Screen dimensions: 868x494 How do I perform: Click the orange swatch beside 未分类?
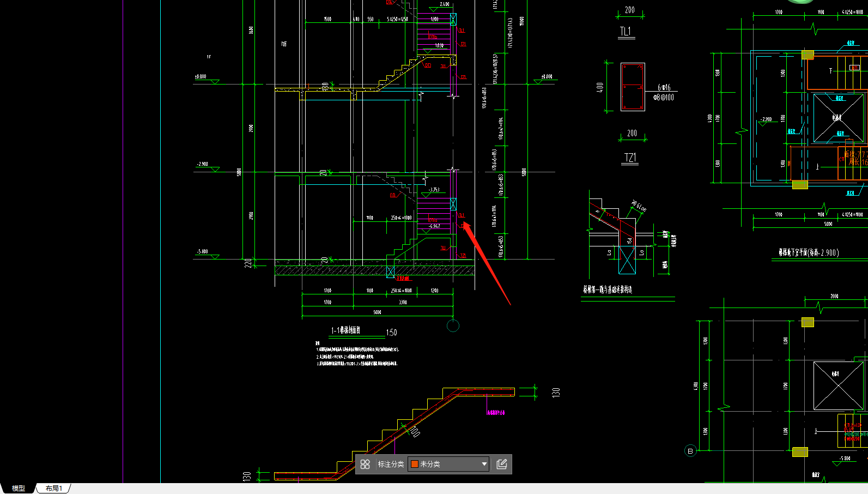click(x=415, y=464)
